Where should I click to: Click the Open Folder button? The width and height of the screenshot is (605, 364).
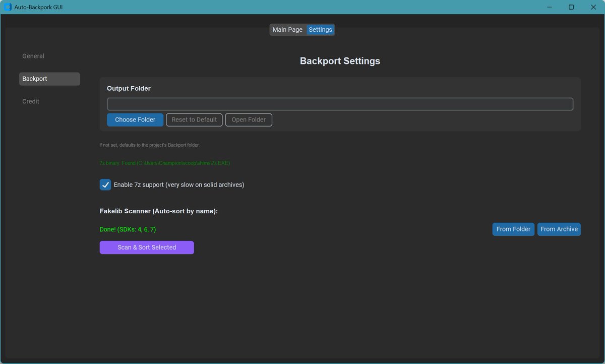[x=249, y=119]
